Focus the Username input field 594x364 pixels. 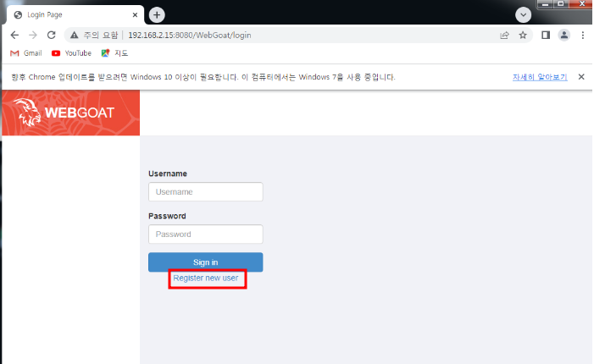pos(206,192)
